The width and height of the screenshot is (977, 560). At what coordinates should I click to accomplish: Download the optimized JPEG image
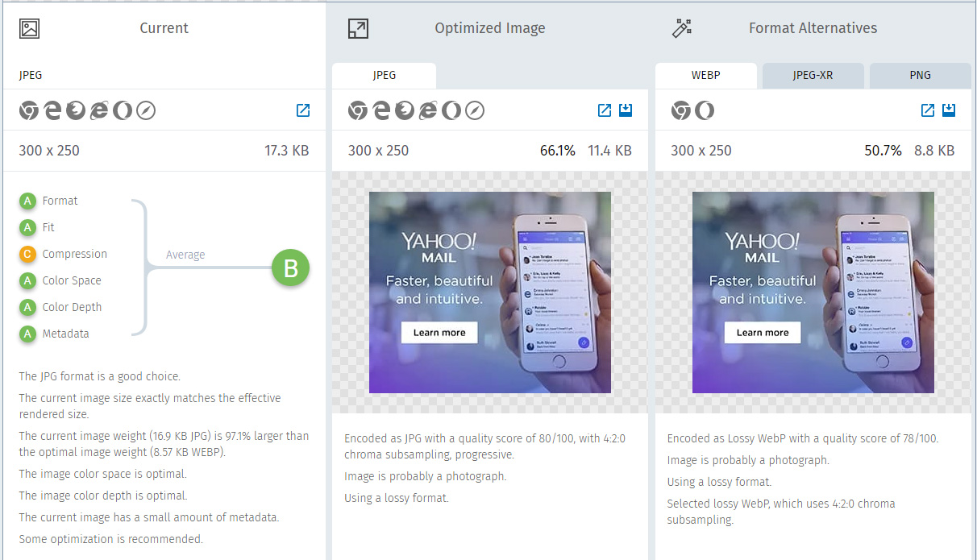click(x=626, y=110)
